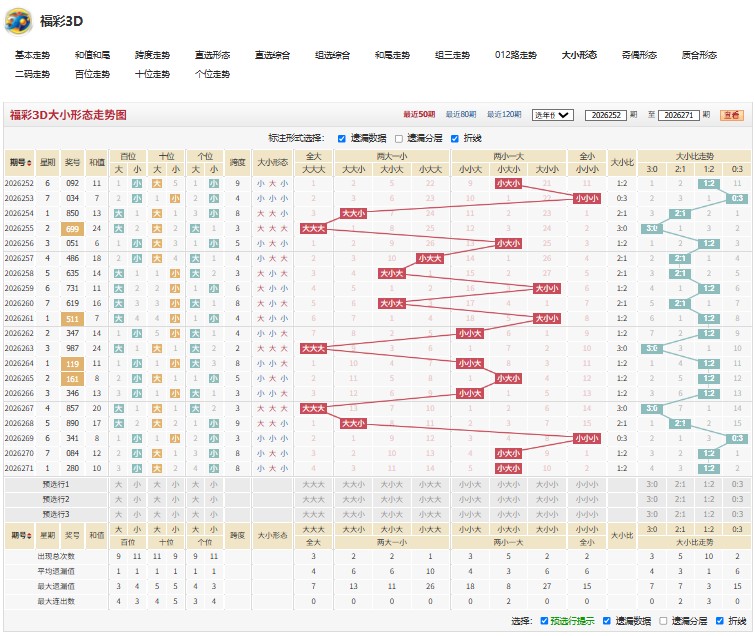Select the 预选行3 row label

[x=56, y=514]
